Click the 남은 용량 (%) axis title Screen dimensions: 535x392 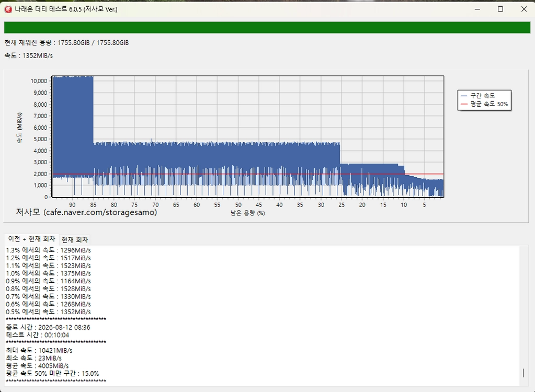coord(248,213)
